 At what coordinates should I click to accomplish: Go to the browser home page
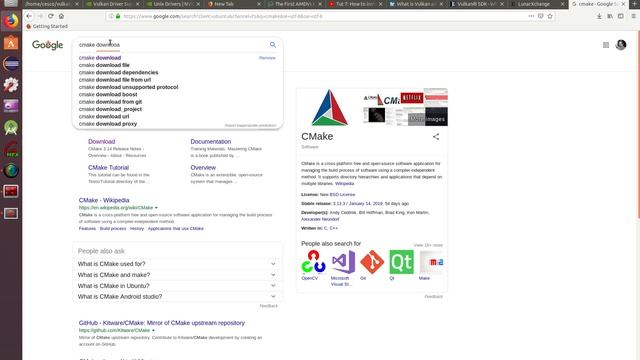pyautogui.click(x=61, y=16)
